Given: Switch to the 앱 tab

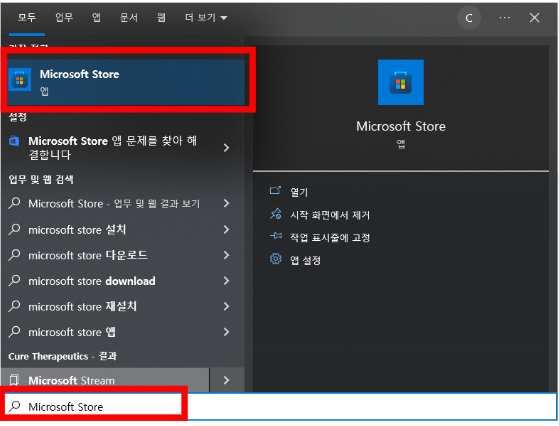Looking at the screenshot, I should (x=96, y=17).
